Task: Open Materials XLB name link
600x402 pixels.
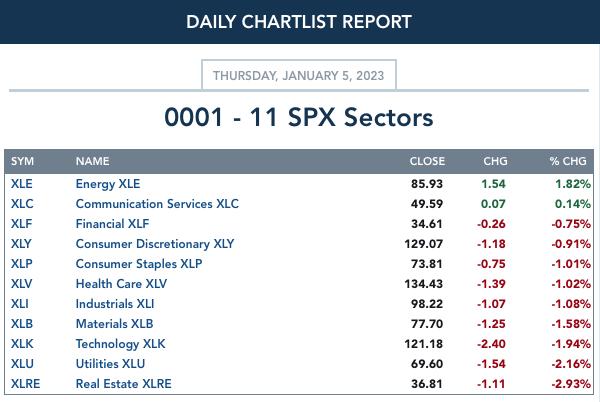Action: (x=114, y=324)
